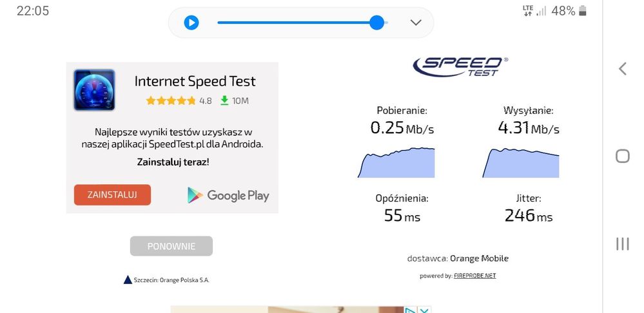The image size is (644, 313).
Task: Open the AdChoices info icon
Action: [411, 310]
